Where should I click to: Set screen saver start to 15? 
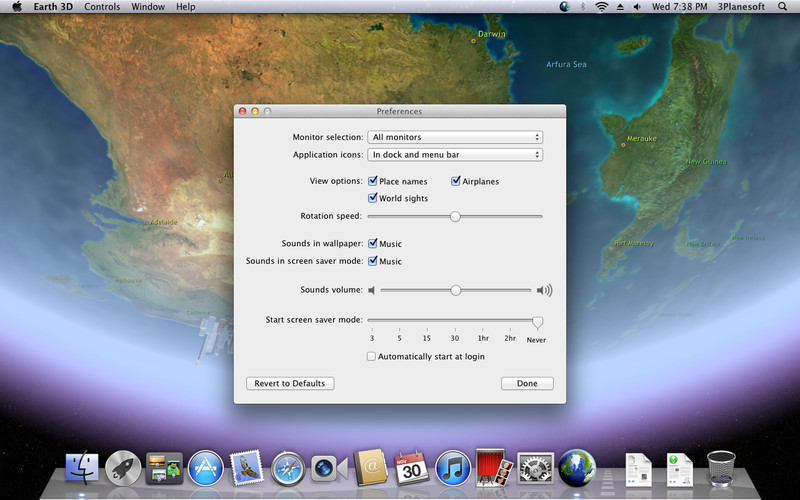427,338
